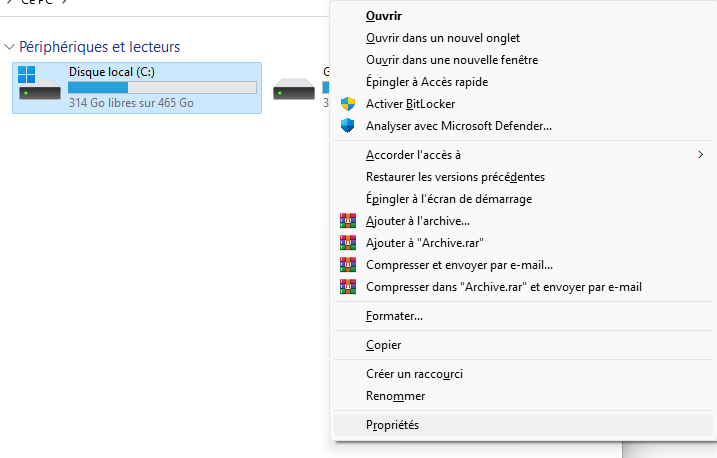Choose Ouvrir in the context menu
This screenshot has width=717, height=458.
point(523,16)
